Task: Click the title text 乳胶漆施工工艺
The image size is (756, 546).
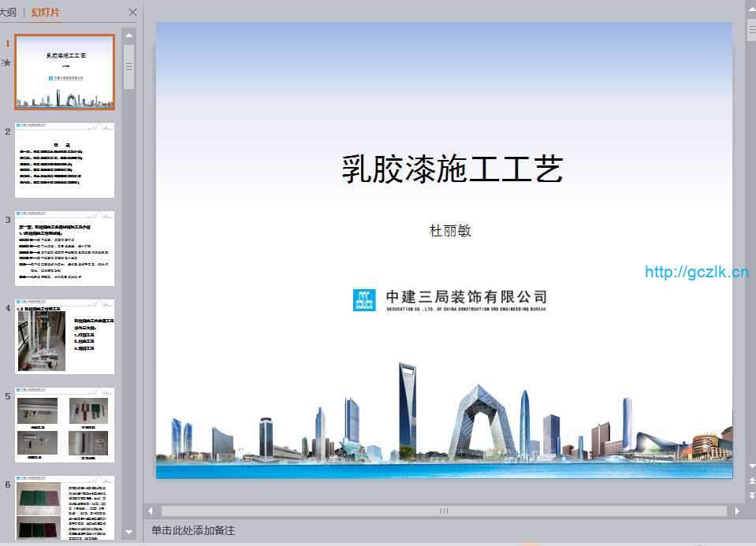Action: pos(452,169)
